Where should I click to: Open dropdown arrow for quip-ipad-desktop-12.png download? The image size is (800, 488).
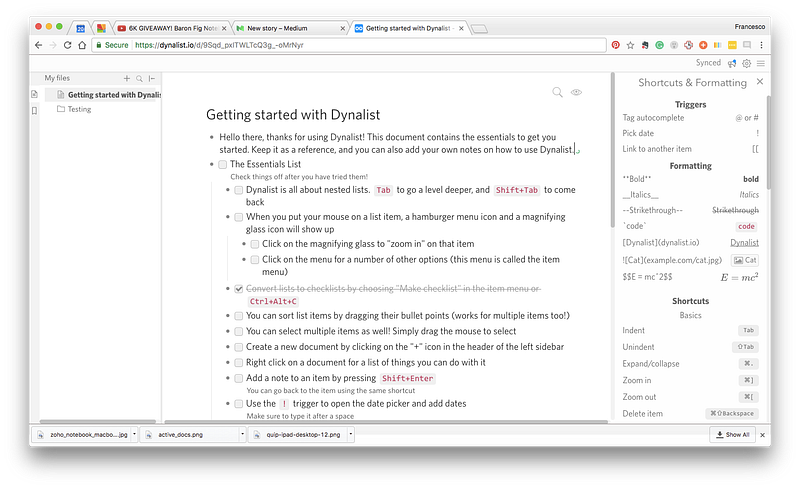coord(351,434)
